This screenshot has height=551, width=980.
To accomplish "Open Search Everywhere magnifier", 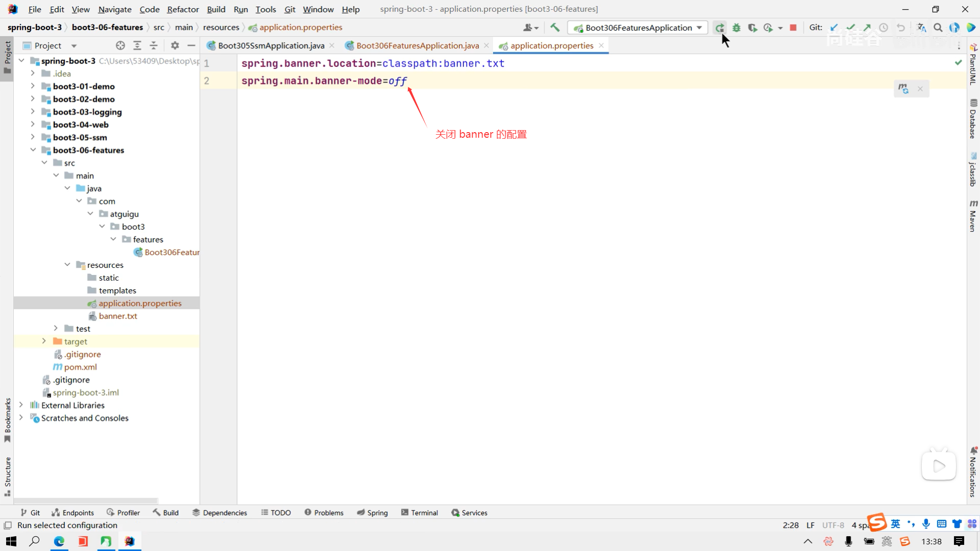I will pyautogui.click(x=938, y=28).
